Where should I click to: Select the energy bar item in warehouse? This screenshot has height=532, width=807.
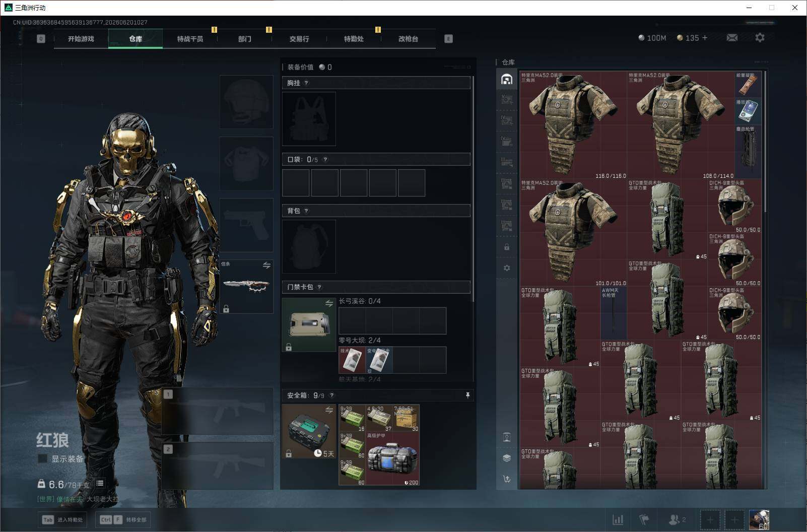748,85
